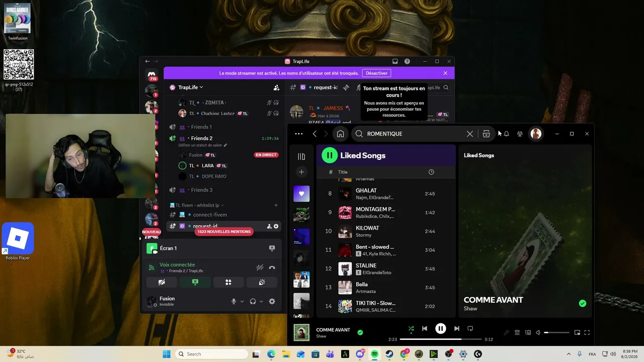Enter Spotify full screen mode
This screenshot has width=644, height=362.
(587, 332)
